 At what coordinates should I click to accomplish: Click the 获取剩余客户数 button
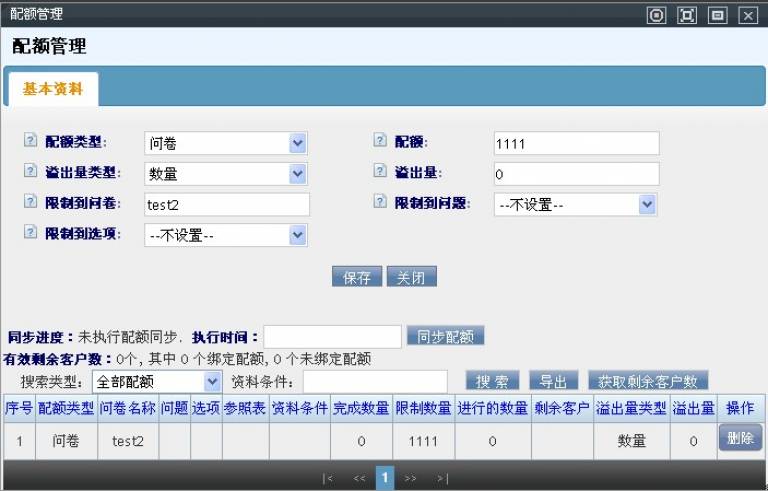[648, 381]
